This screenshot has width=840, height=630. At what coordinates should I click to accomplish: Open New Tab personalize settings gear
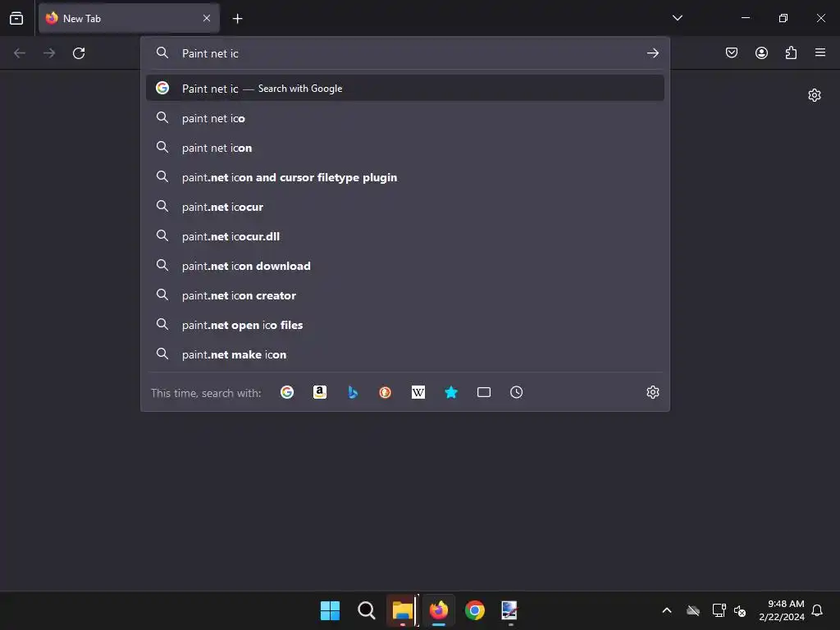pyautogui.click(x=815, y=95)
